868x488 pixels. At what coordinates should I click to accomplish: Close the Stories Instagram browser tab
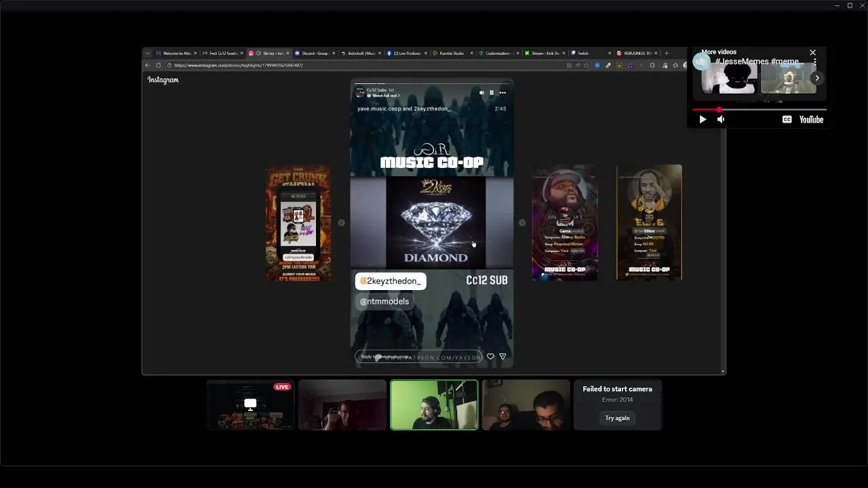coord(288,53)
